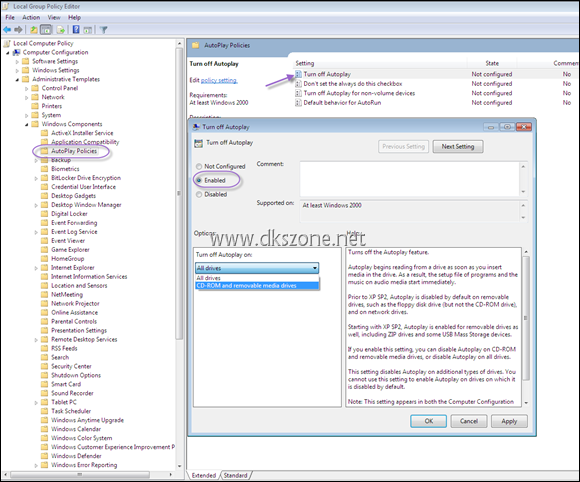Click the Back arrow toolbar icon
Viewport: 580px width, 482px height.
point(7,30)
